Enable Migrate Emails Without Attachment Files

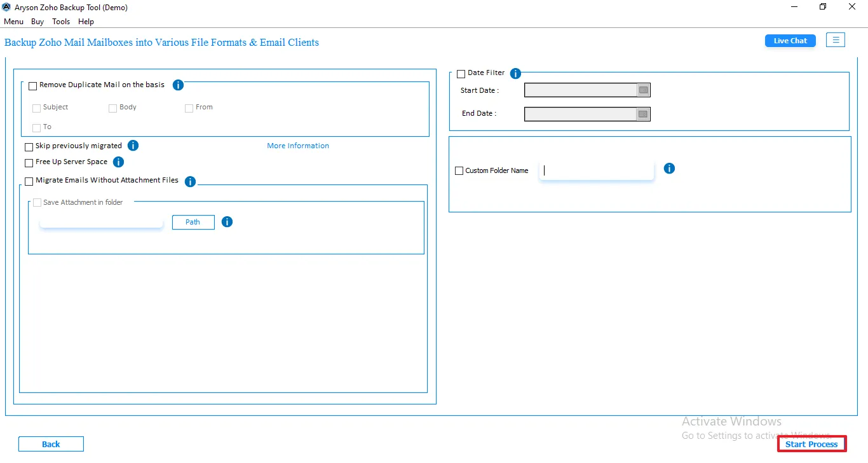click(x=29, y=181)
